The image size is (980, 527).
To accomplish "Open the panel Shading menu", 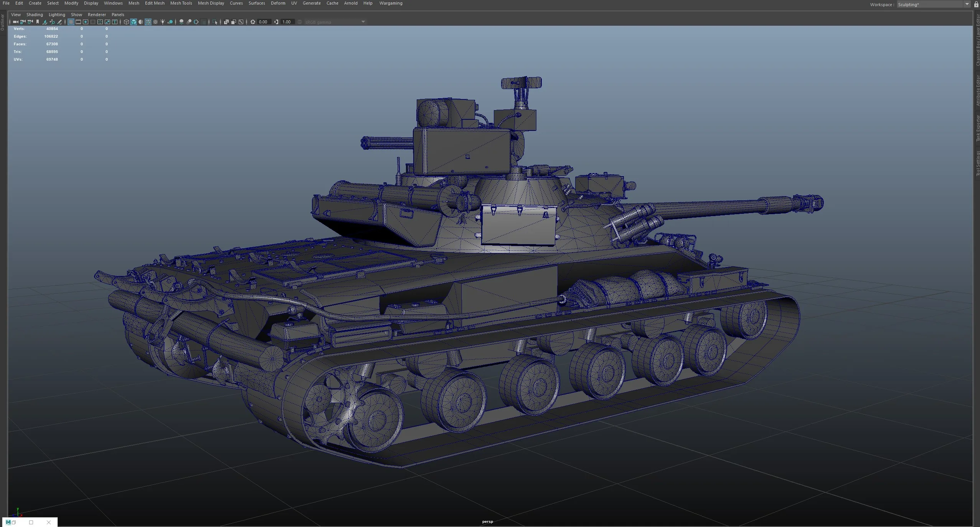I will pyautogui.click(x=35, y=15).
